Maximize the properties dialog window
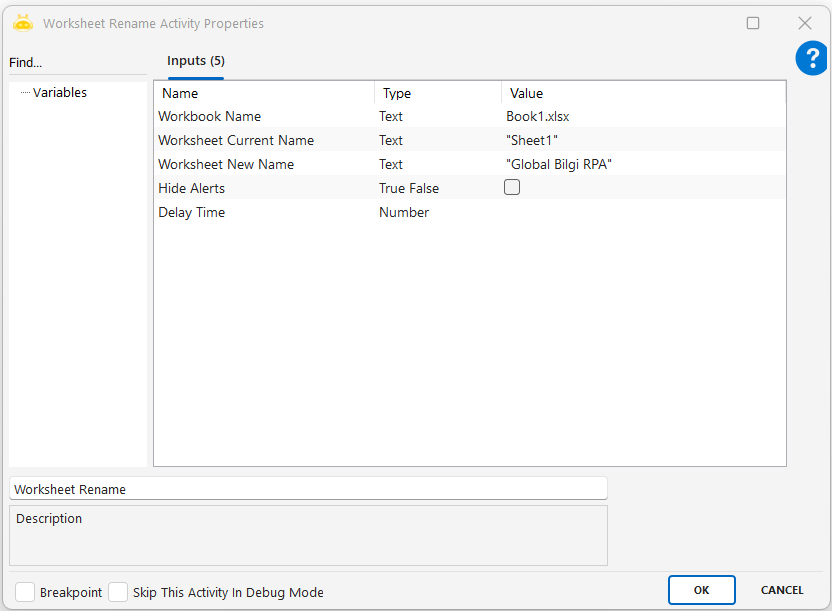 pyautogui.click(x=753, y=23)
